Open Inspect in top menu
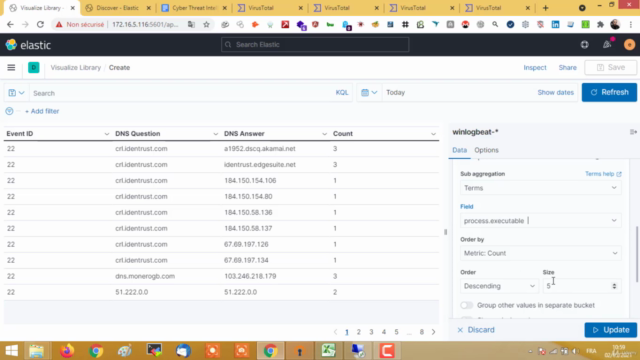Image resolution: width=640 pixels, height=360 pixels. (535, 68)
